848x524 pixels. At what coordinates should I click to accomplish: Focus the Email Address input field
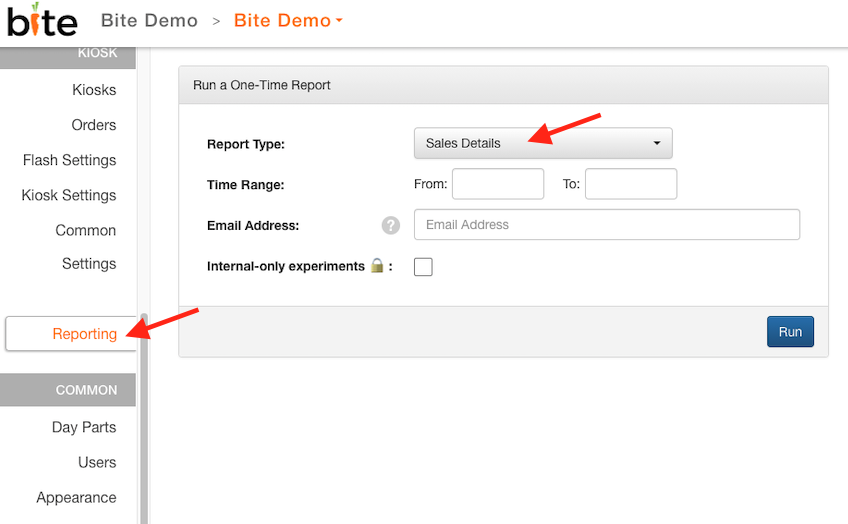click(x=606, y=225)
